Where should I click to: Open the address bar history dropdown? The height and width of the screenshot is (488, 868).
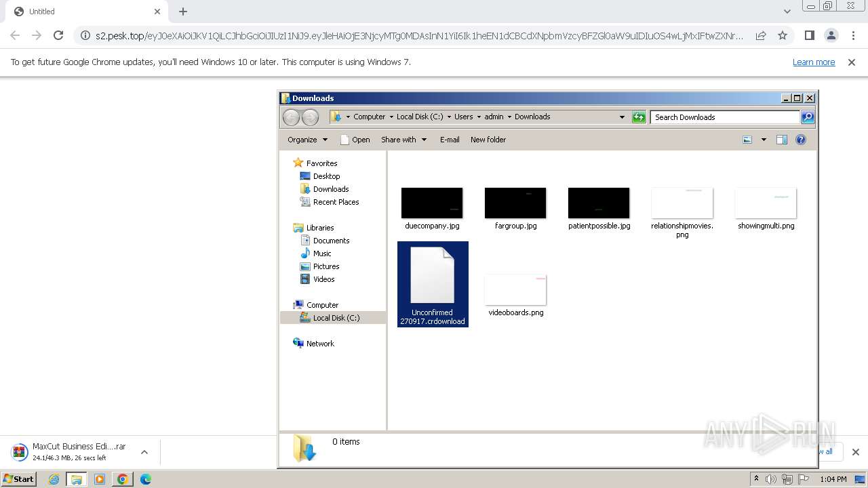point(622,117)
